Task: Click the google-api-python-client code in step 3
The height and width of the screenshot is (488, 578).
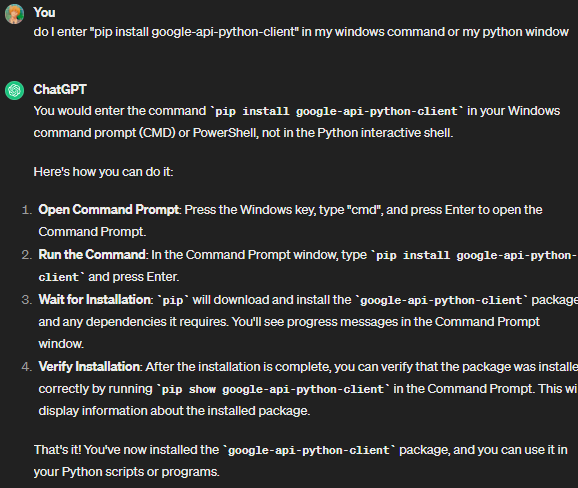Action: pos(441,300)
